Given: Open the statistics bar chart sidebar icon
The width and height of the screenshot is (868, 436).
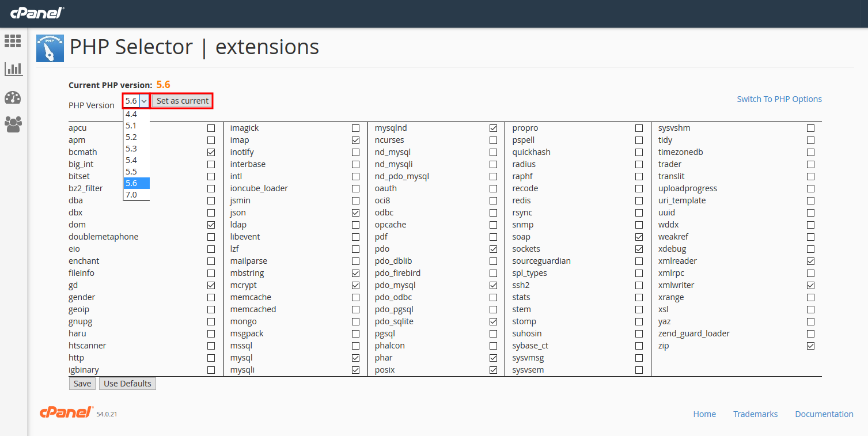Looking at the screenshot, I should 13,69.
